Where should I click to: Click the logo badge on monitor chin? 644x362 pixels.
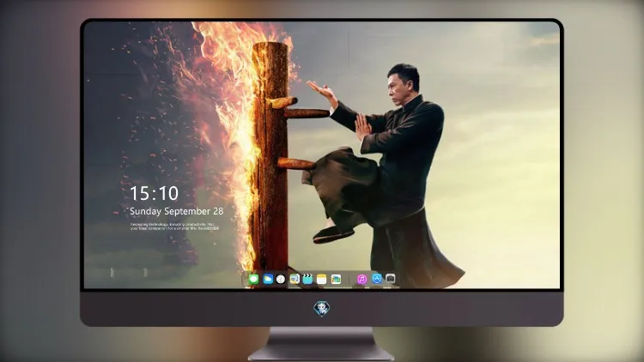[322, 309]
